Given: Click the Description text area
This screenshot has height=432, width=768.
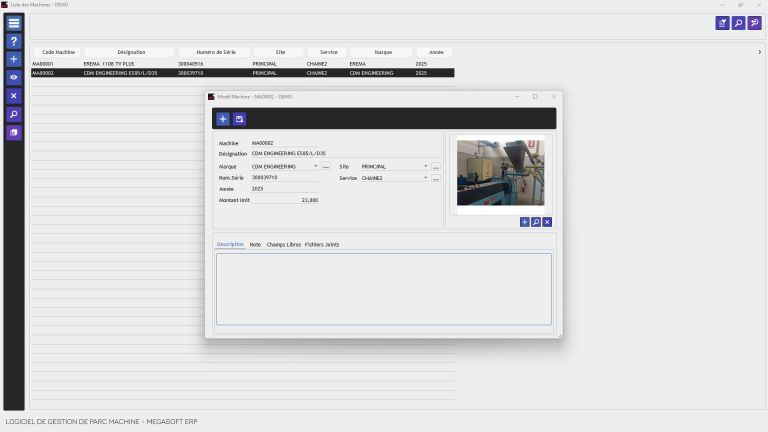Looking at the screenshot, I should (384, 289).
